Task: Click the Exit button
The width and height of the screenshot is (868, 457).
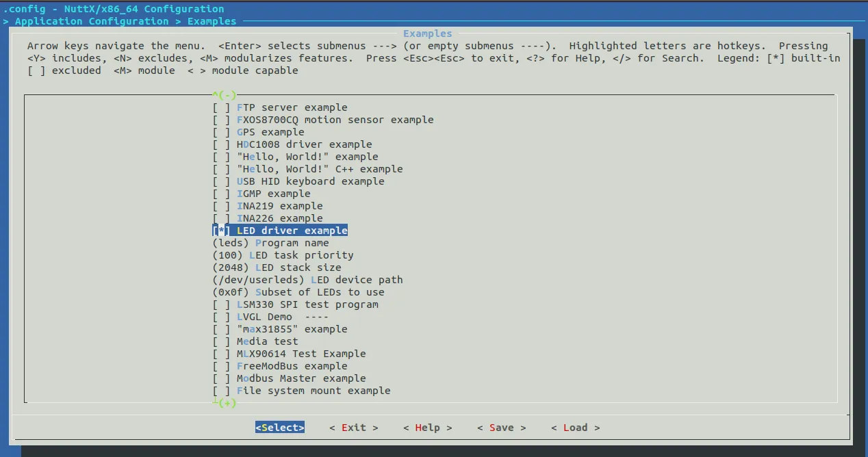Action: [353, 428]
